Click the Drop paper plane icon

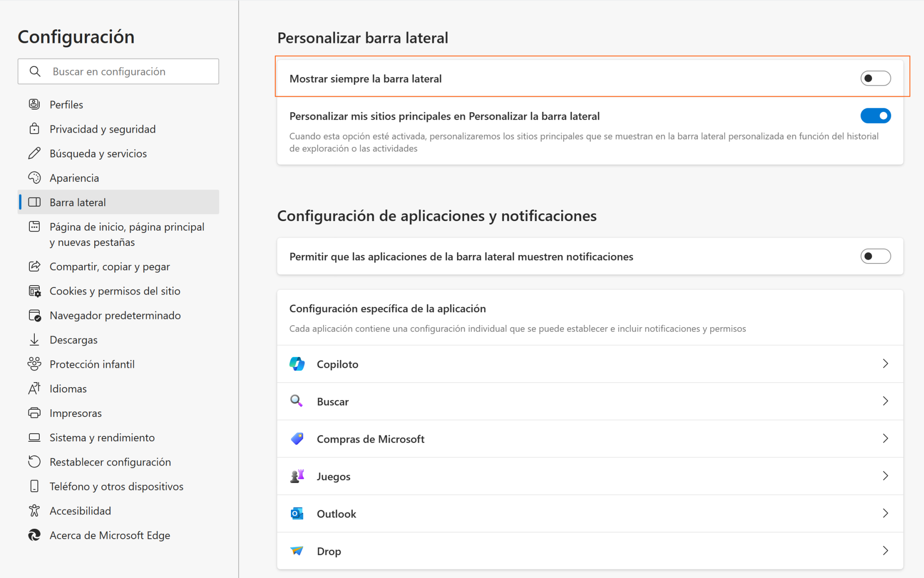pos(297,550)
